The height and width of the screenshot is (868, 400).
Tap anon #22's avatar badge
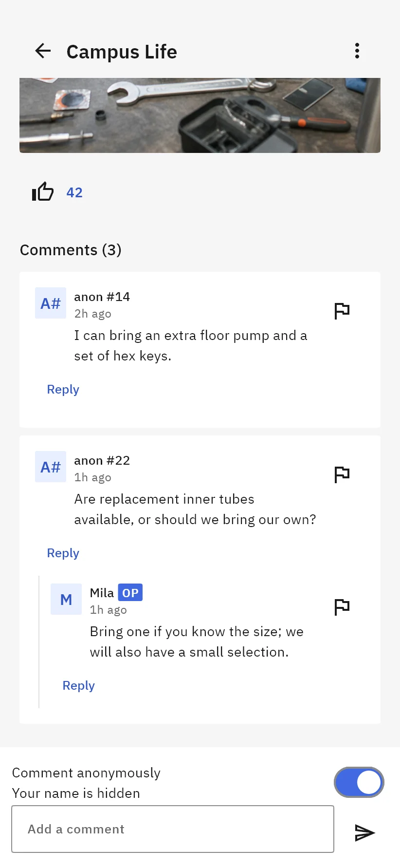(51, 467)
